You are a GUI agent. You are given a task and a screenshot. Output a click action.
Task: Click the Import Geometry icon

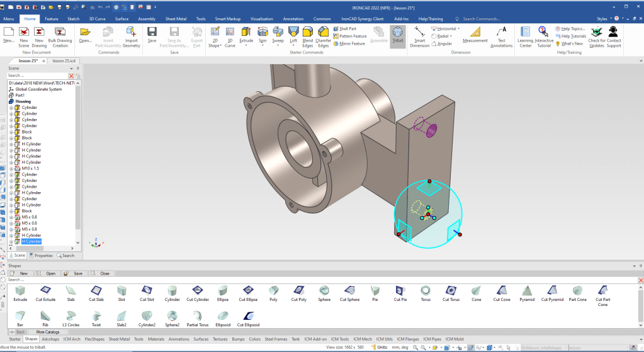click(x=132, y=37)
